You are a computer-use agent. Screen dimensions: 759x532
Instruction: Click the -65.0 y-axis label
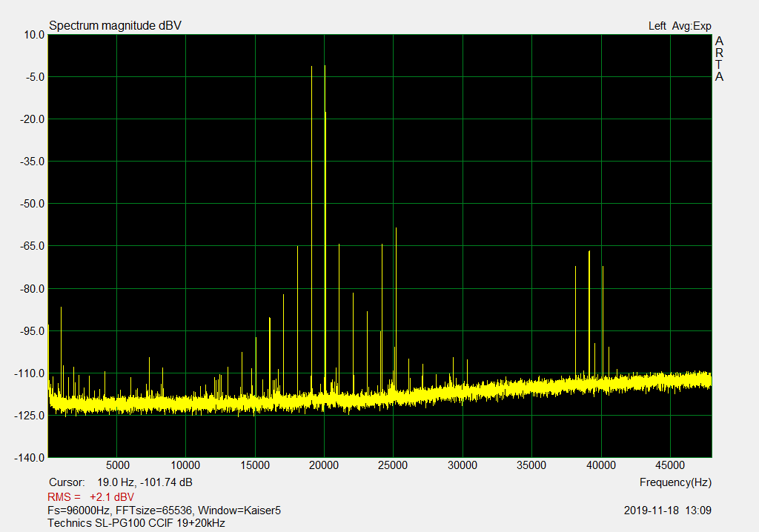33,246
